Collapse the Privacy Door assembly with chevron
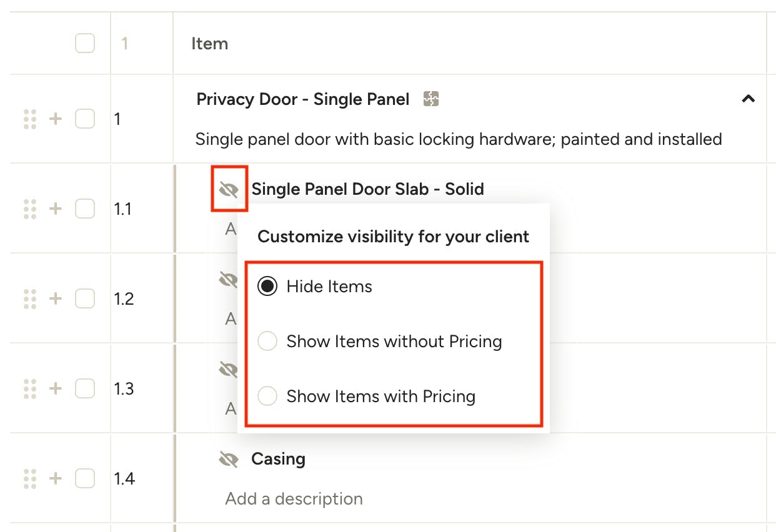The width and height of the screenshot is (776, 532). (748, 99)
